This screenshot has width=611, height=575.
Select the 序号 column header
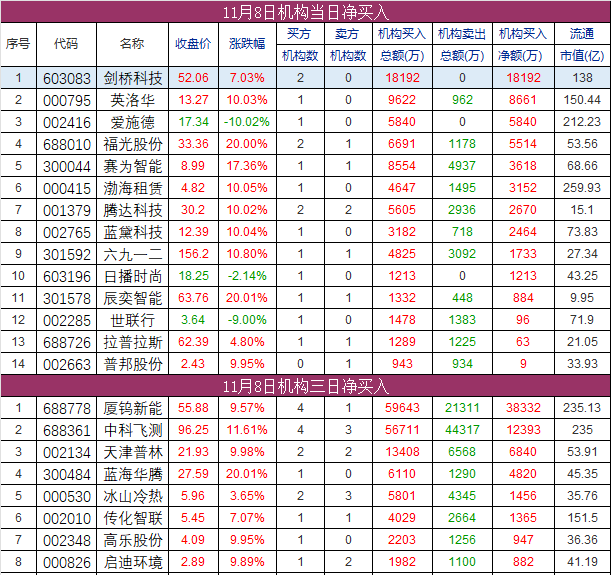tap(18, 44)
